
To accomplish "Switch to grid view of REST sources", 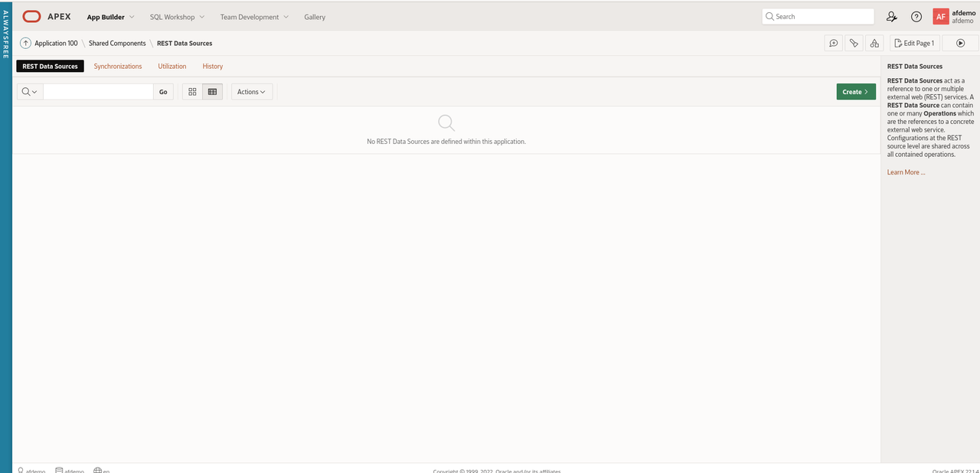I will tap(192, 91).
